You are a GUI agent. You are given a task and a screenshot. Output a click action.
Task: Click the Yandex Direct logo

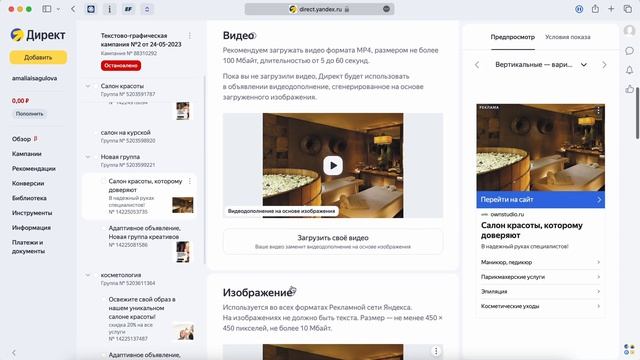(38, 35)
